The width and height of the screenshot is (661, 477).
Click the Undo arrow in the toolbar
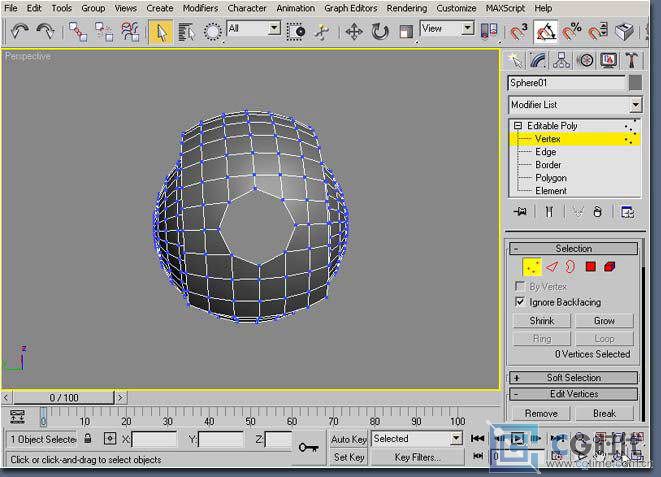point(18,31)
